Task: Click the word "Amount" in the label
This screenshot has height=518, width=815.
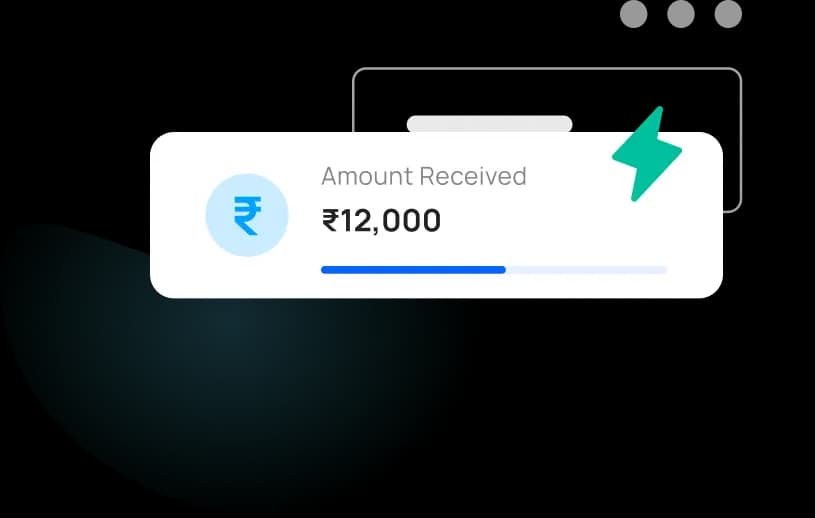Action: (367, 176)
